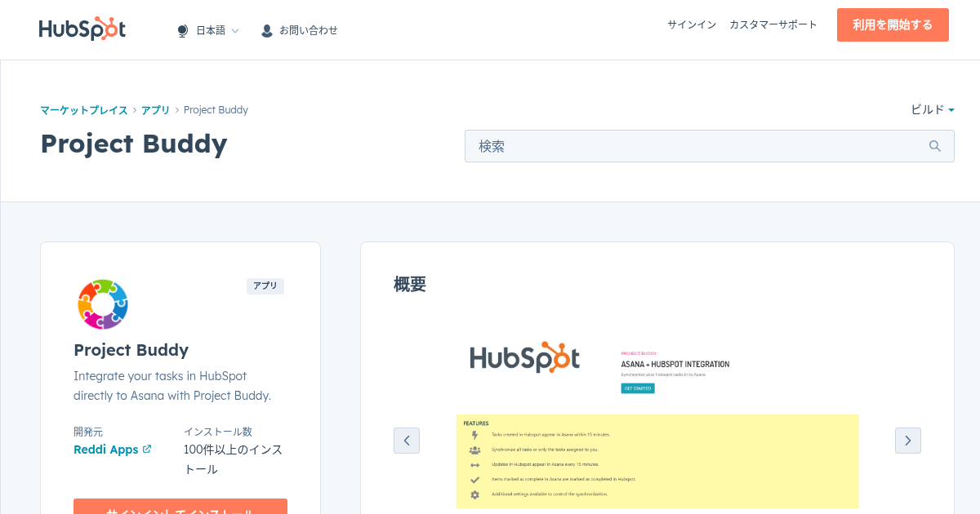Click the インストール数 label
This screenshot has height=514, width=980.
click(x=218, y=432)
